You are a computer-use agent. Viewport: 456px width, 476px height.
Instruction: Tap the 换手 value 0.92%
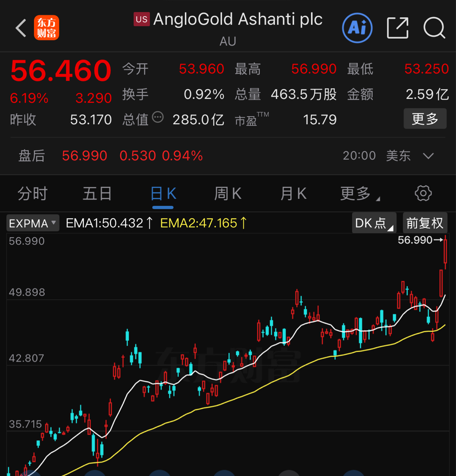pos(204,94)
